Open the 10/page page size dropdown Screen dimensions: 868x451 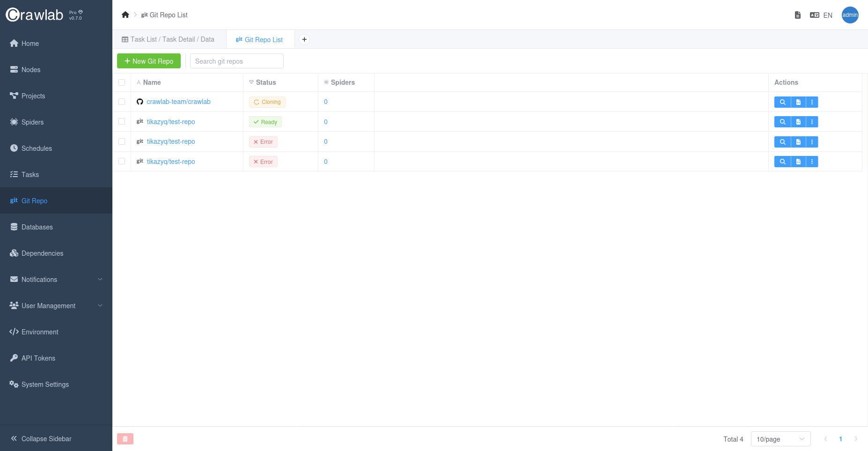780,439
